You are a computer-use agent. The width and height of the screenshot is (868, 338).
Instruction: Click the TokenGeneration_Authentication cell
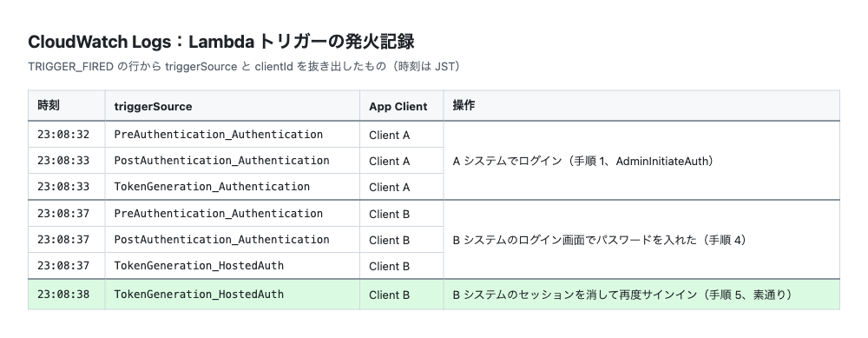click(x=233, y=187)
